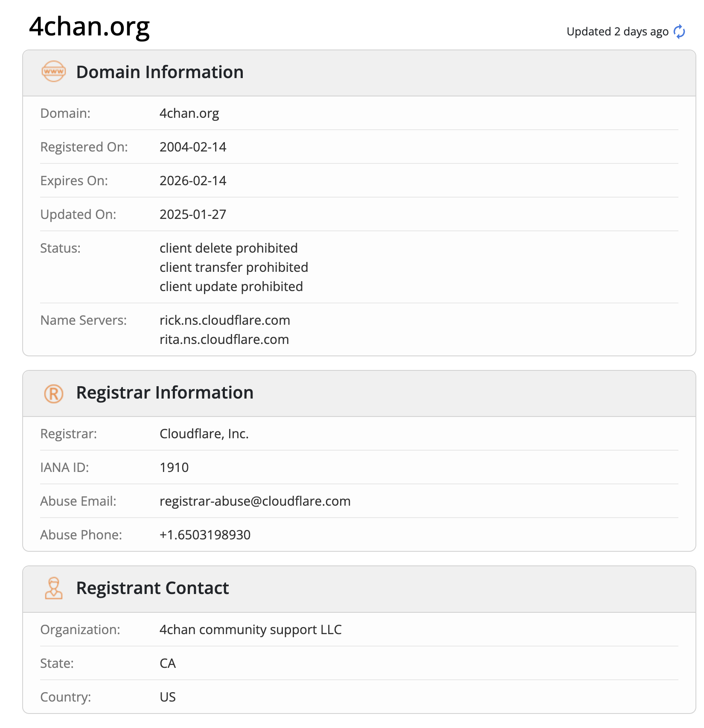Click the 'Name Servers:' label
Image resolution: width=704 pixels, height=728 pixels.
(84, 320)
